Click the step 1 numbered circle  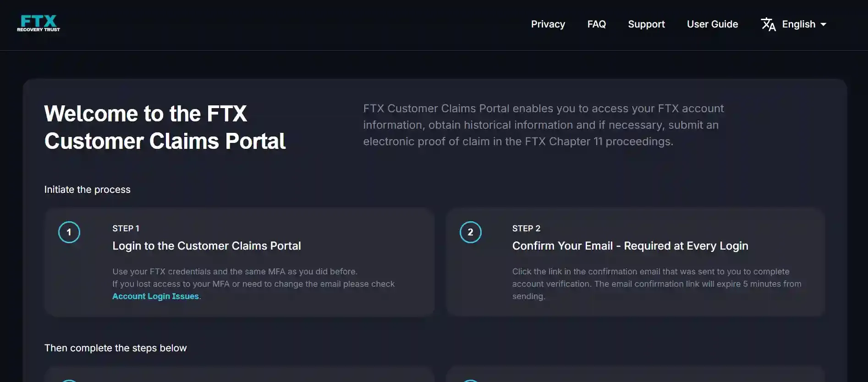[x=69, y=232]
